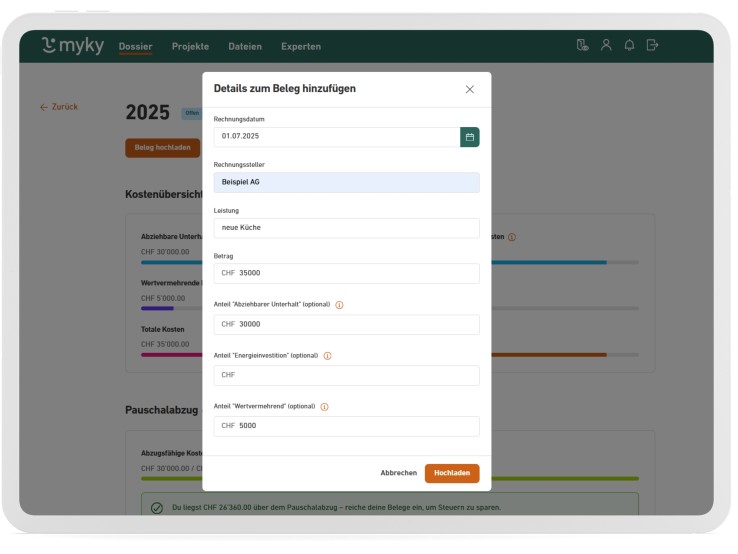738x554 pixels.
Task: Click the logout icon in header
Action: coord(653,45)
